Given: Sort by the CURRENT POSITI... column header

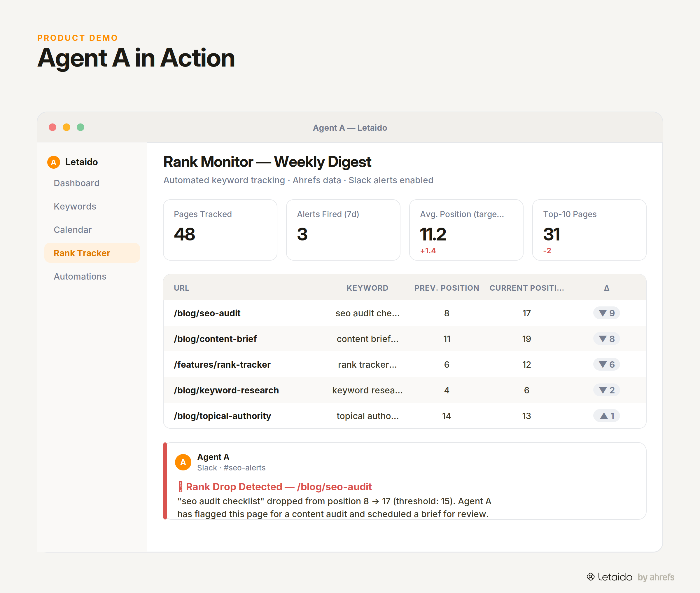Looking at the screenshot, I should pyautogui.click(x=526, y=288).
